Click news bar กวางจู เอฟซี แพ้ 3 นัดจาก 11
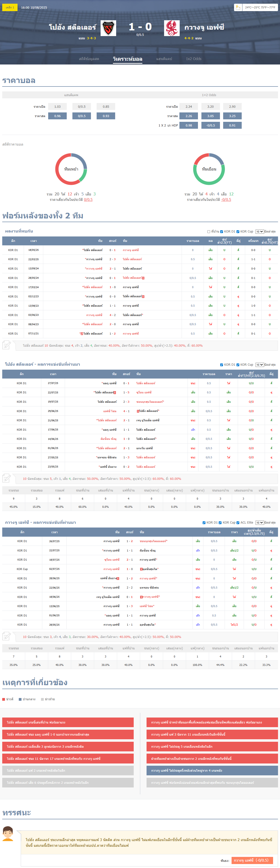Image resolution: width=280 pixels, height=868 pixels. (x=212, y=735)
